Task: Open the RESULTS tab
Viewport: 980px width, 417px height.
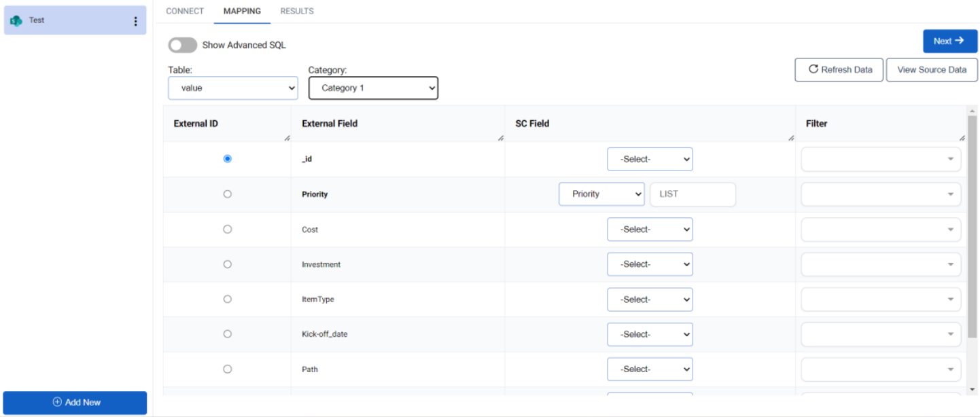Action: (x=296, y=11)
